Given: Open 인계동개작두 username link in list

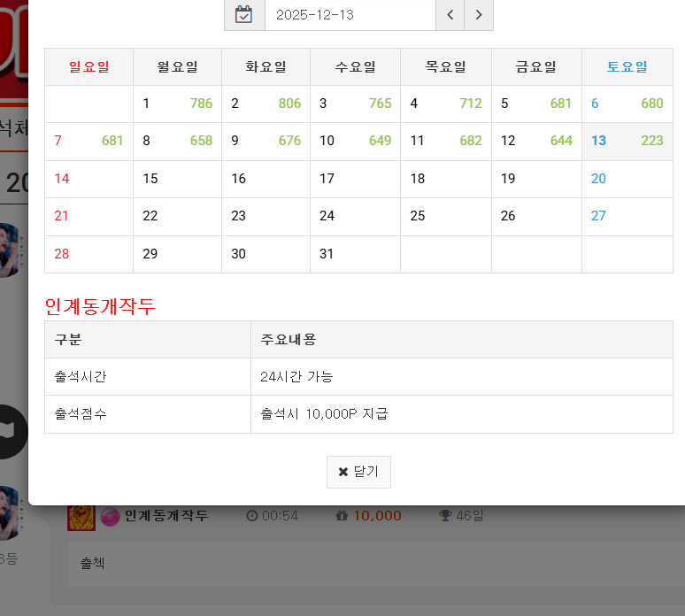Looking at the screenshot, I should coord(166,516).
